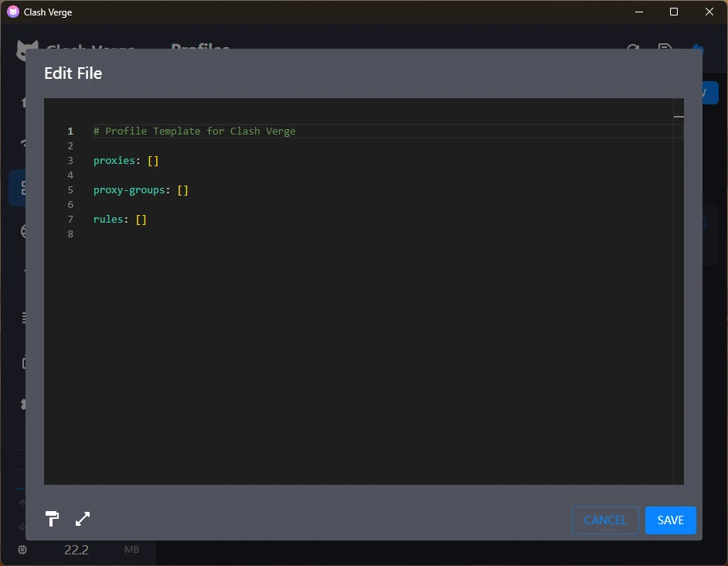Viewport: 728px width, 566px height.
Task: Click the "proxies" key in the editor
Action: (114, 161)
